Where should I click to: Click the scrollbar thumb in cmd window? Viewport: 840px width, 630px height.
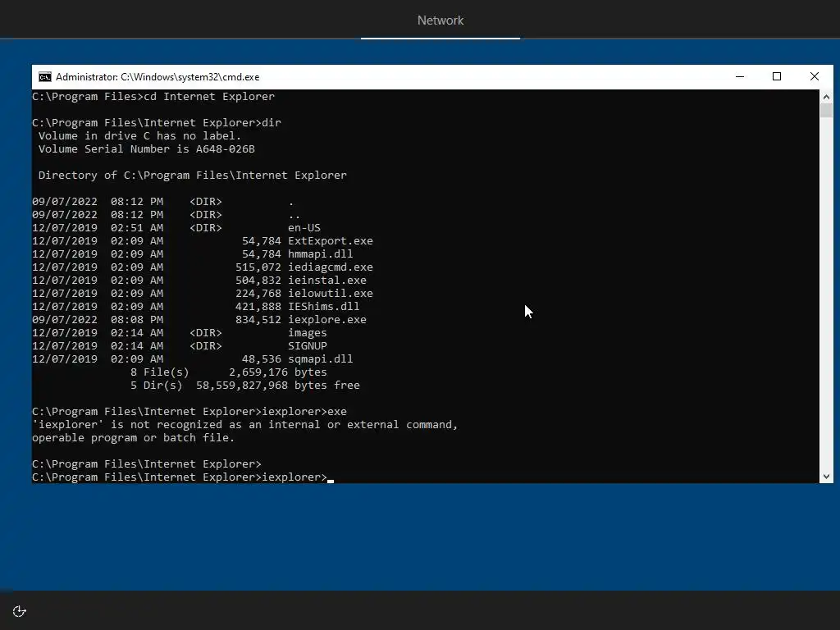coord(826,111)
